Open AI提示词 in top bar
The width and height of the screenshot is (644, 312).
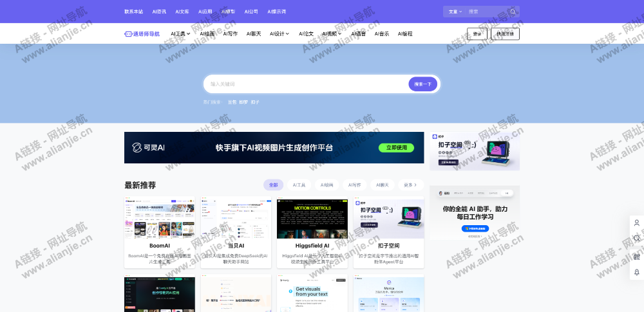click(x=277, y=12)
